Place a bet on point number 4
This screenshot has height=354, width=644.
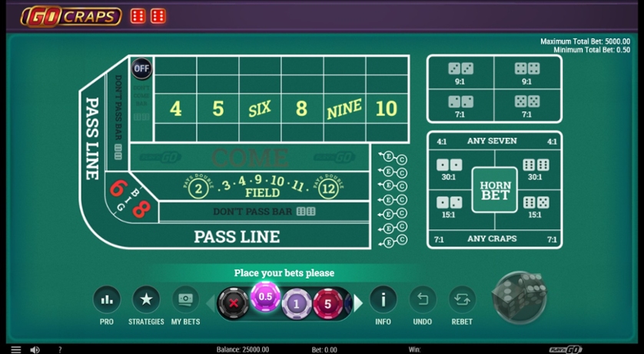click(175, 109)
